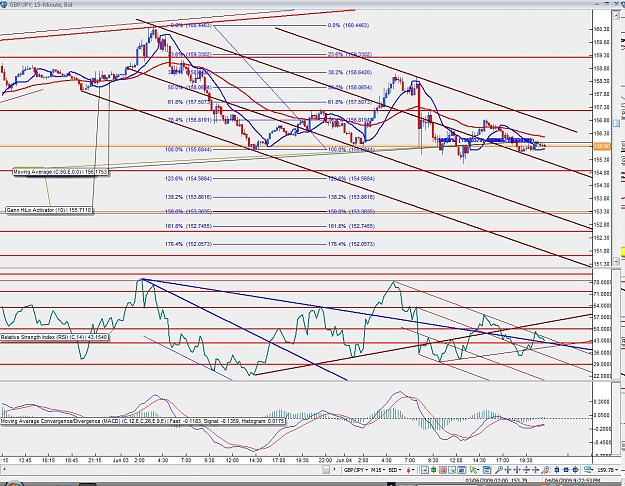Click the network monitor icon beside 159.78
Viewport: 625px width, 486px height.
click(x=588, y=470)
